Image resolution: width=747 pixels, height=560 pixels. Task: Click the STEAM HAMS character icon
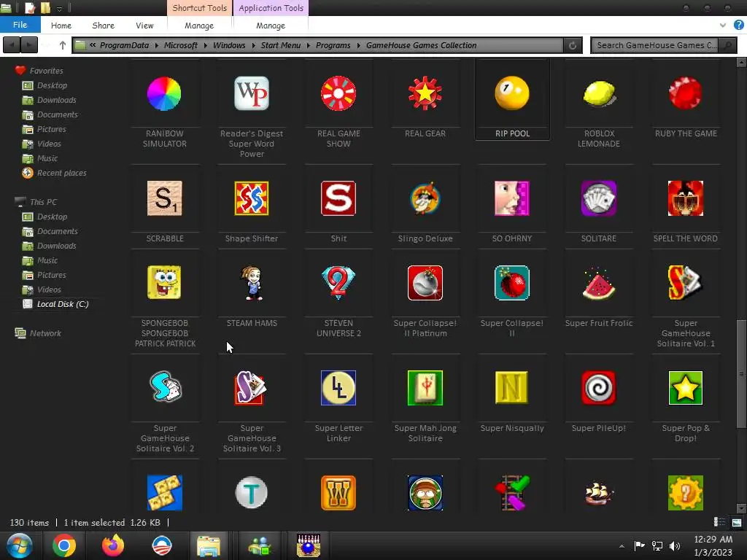tap(252, 283)
